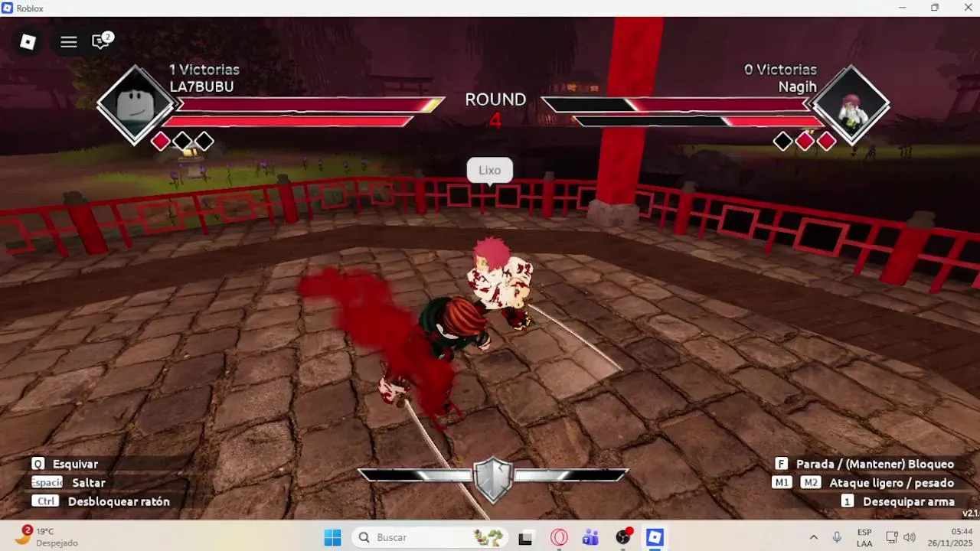Click LA7BUBU's player avatar portrait
The width and height of the screenshot is (980, 551).
pos(136,105)
